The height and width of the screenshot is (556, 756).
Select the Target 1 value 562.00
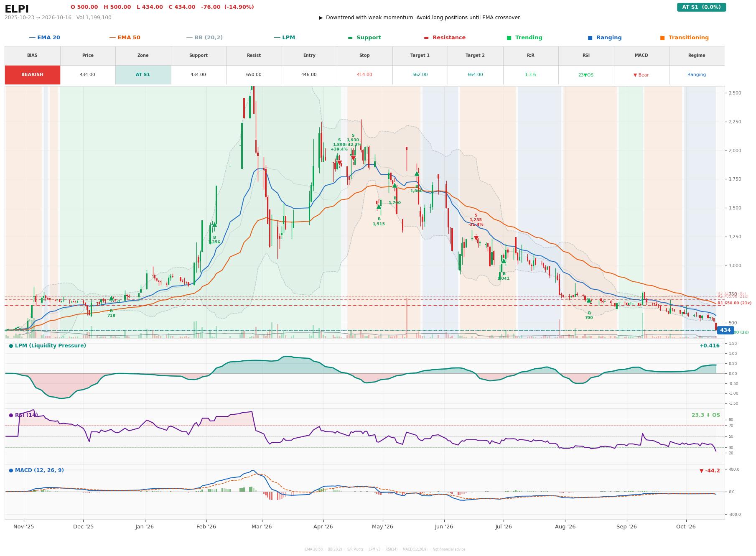tap(420, 75)
